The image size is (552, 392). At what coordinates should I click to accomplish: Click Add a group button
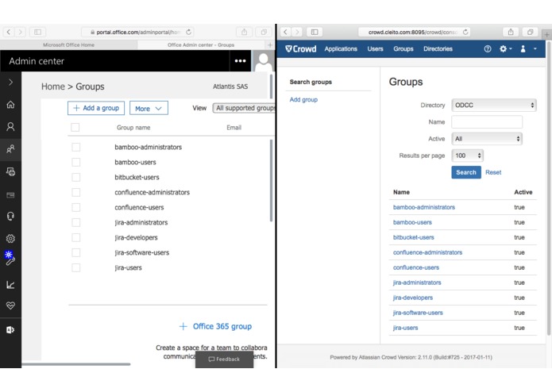(x=96, y=108)
